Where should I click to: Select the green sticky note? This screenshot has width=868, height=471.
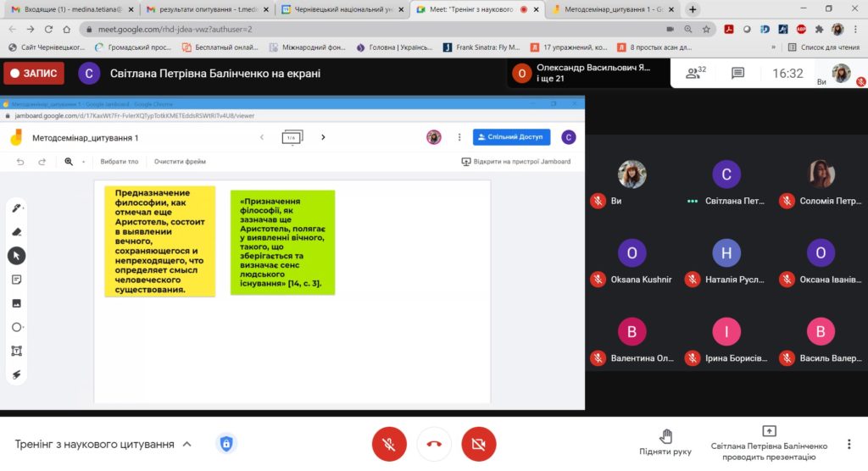click(282, 242)
